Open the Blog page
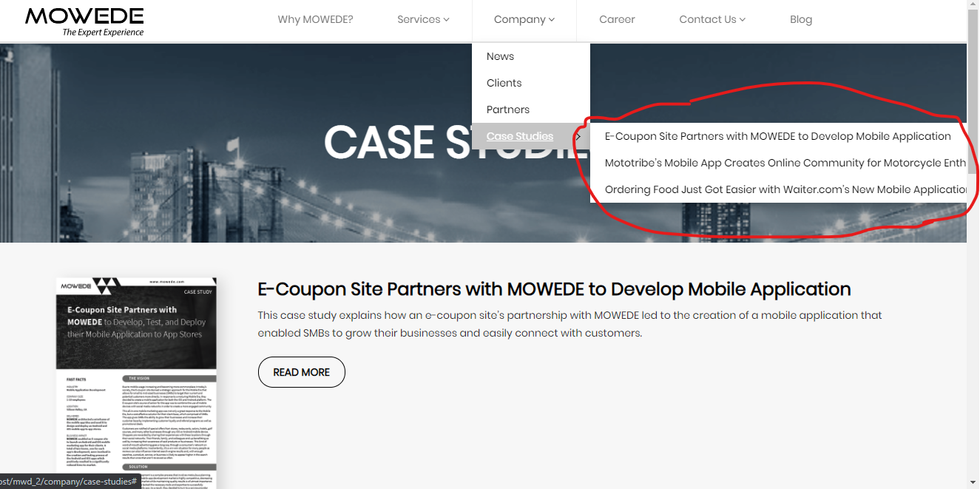980x489 pixels. 801,20
